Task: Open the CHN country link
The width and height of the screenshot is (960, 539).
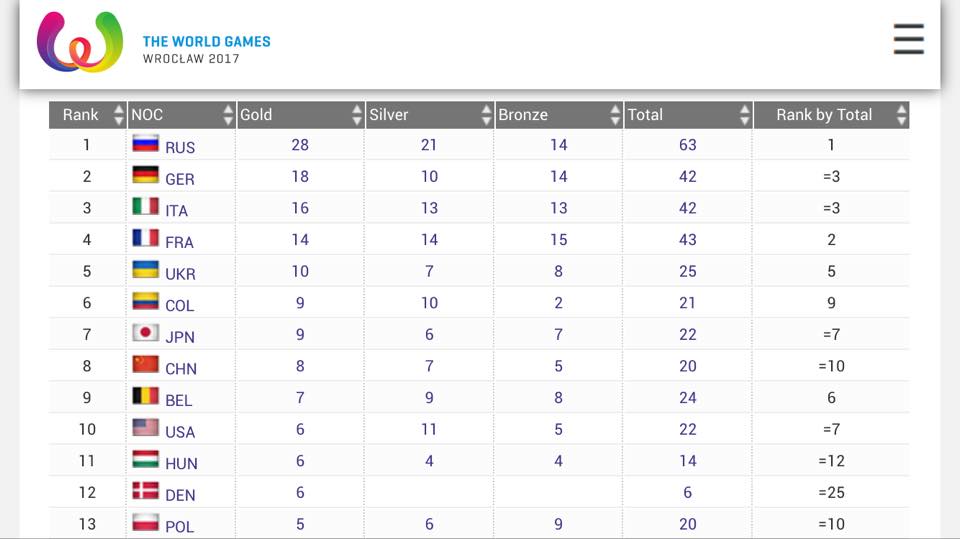Action: tap(181, 368)
